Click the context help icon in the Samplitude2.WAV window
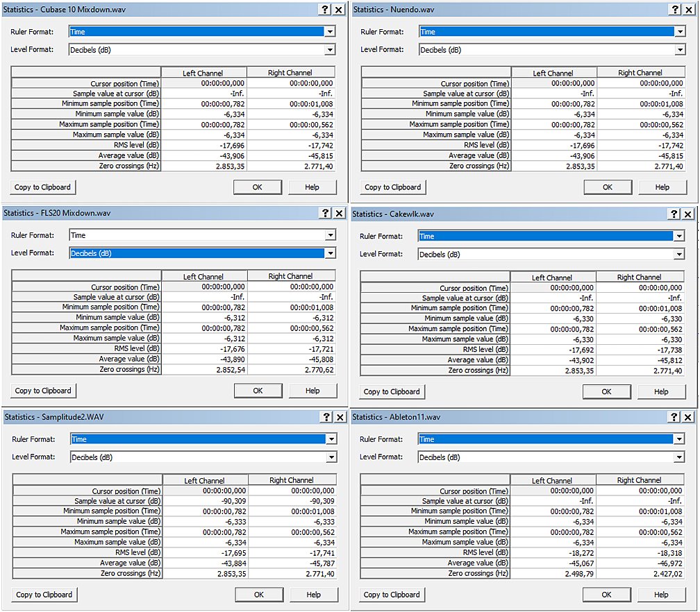 [x=326, y=417]
